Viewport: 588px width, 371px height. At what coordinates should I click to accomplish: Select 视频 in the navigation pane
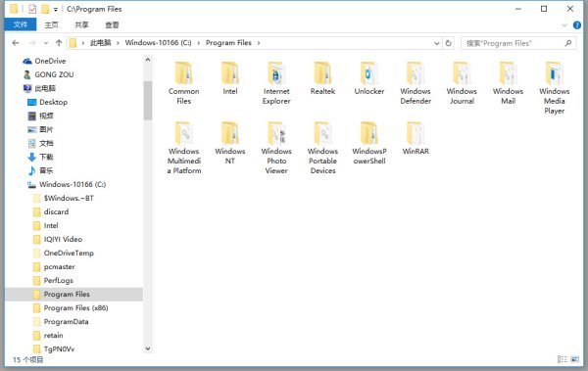[46, 116]
